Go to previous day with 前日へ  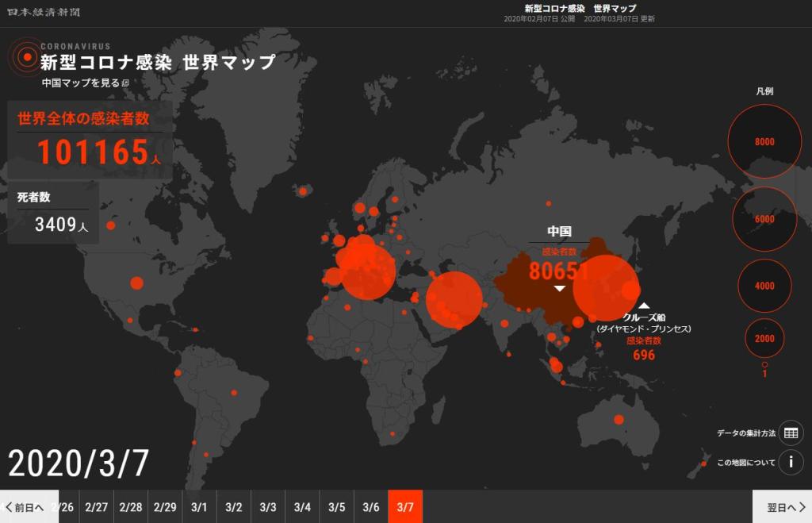pyautogui.click(x=25, y=507)
